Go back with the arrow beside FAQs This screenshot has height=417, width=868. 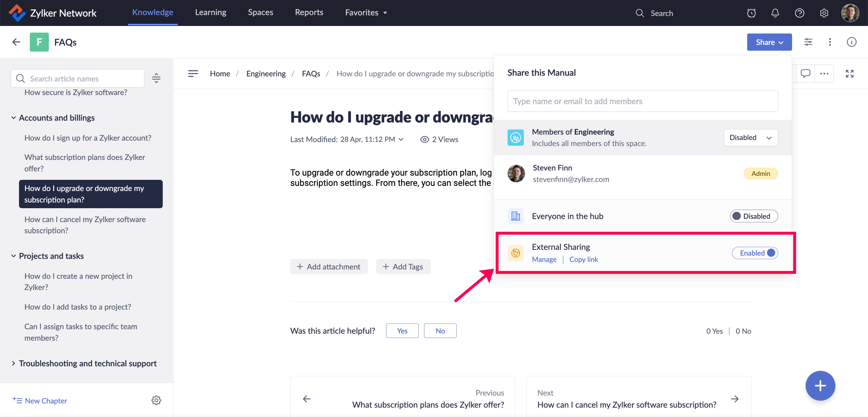click(16, 42)
